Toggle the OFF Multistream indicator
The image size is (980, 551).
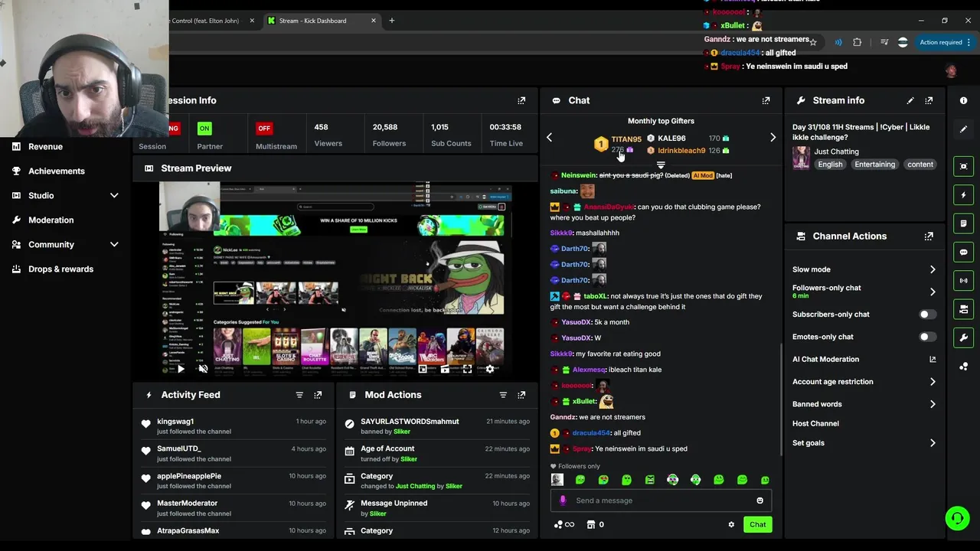point(264,128)
